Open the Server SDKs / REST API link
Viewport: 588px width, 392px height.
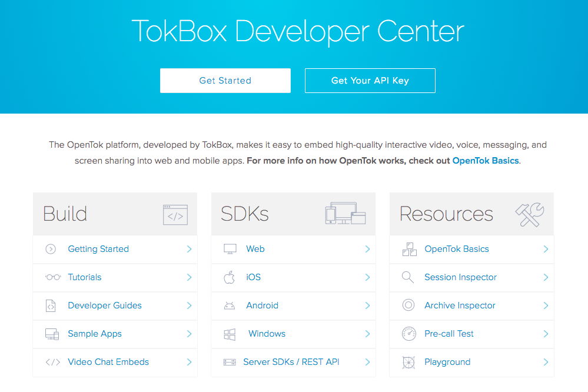(x=291, y=362)
